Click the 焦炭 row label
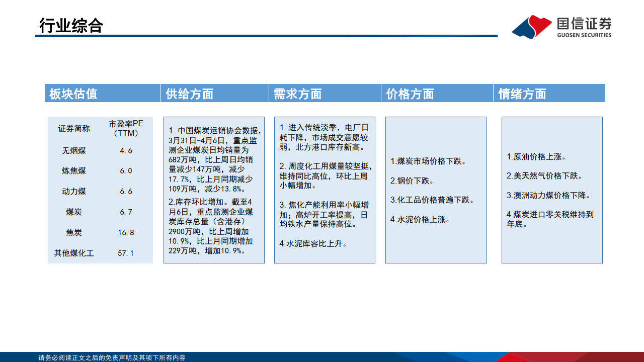 (x=74, y=233)
